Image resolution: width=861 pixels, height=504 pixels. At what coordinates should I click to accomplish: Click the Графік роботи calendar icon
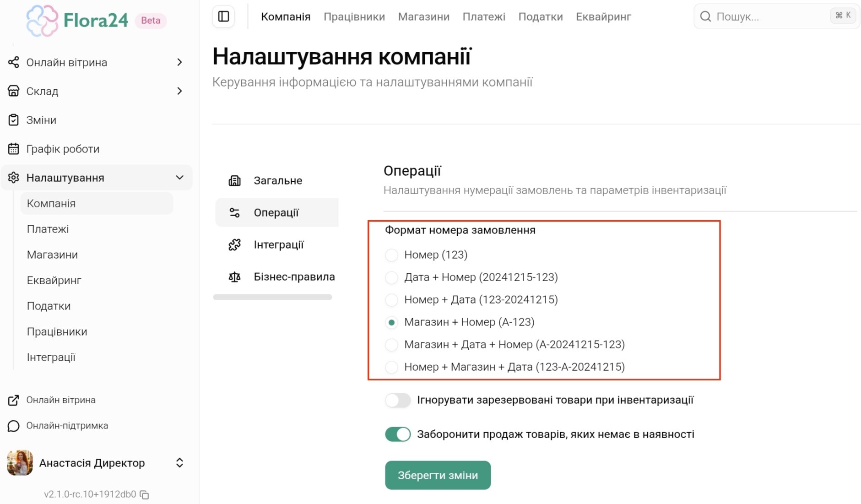(x=13, y=149)
